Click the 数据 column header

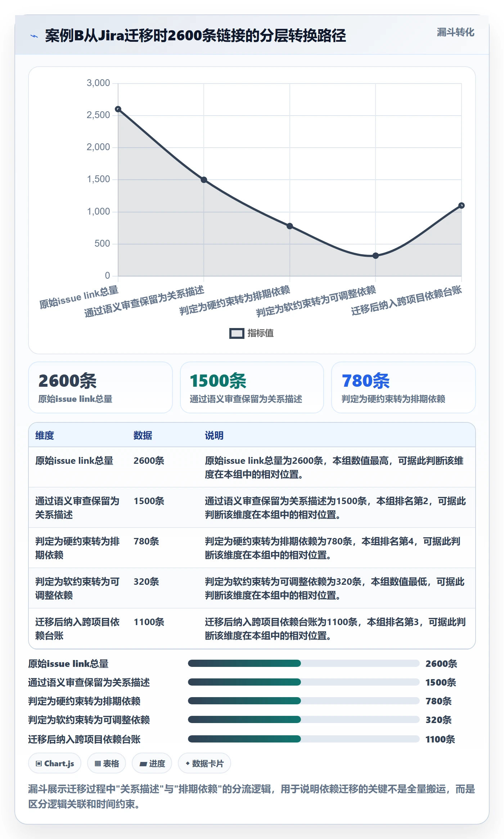[143, 435]
